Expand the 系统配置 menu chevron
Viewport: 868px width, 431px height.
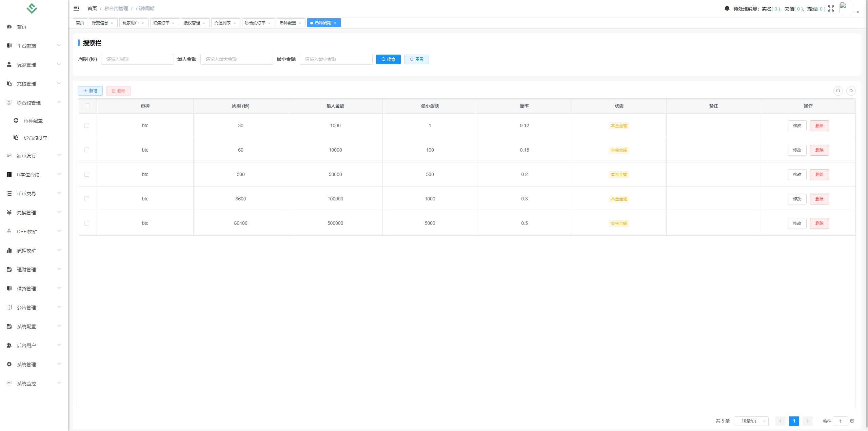(x=59, y=326)
